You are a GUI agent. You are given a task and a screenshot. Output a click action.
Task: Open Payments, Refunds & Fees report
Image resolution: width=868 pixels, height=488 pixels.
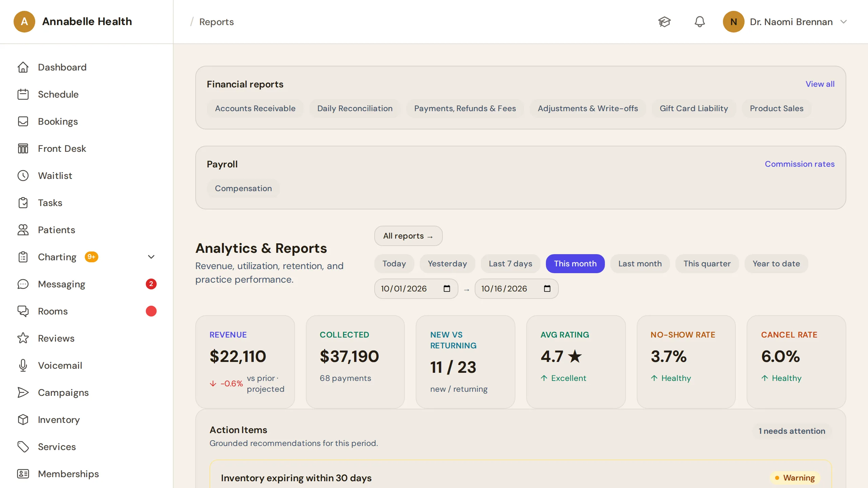click(465, 108)
